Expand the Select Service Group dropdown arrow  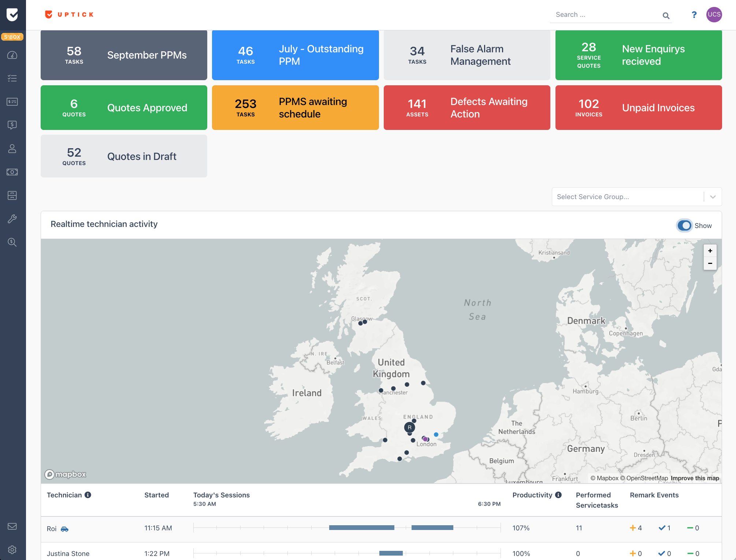point(713,197)
